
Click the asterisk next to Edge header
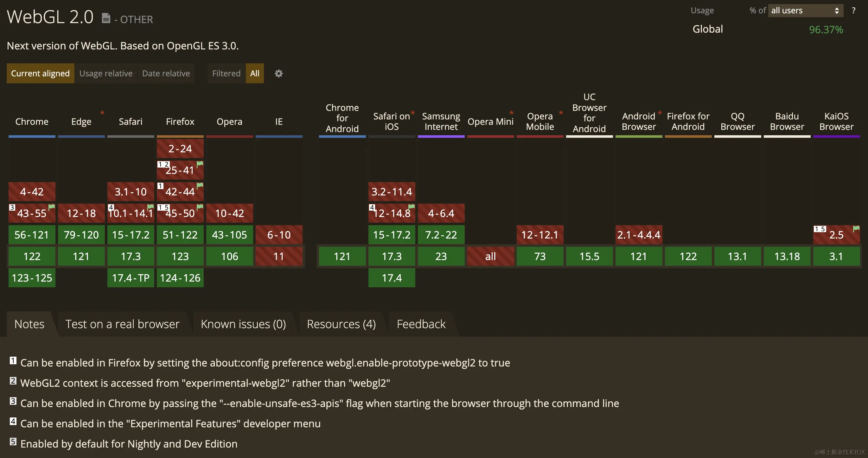[102, 113]
